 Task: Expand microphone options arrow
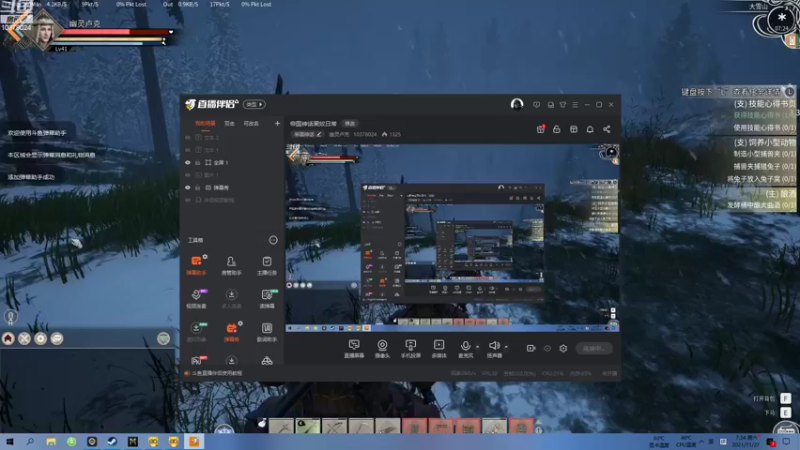click(x=477, y=347)
